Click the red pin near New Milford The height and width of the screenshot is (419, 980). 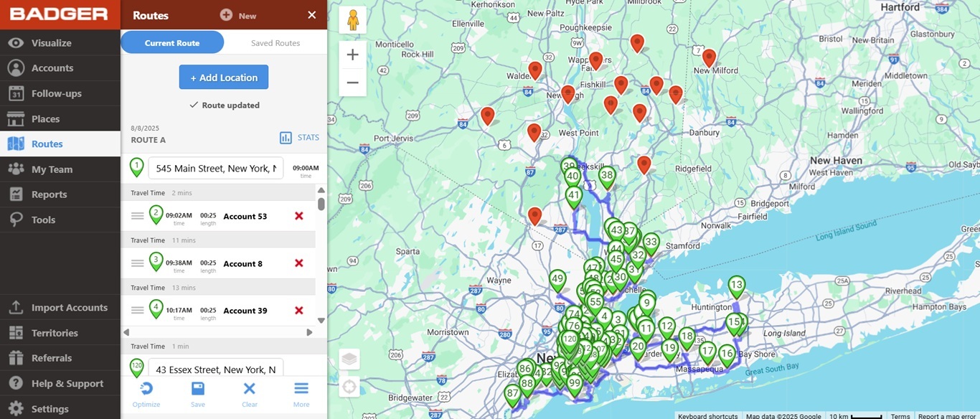[709, 58]
